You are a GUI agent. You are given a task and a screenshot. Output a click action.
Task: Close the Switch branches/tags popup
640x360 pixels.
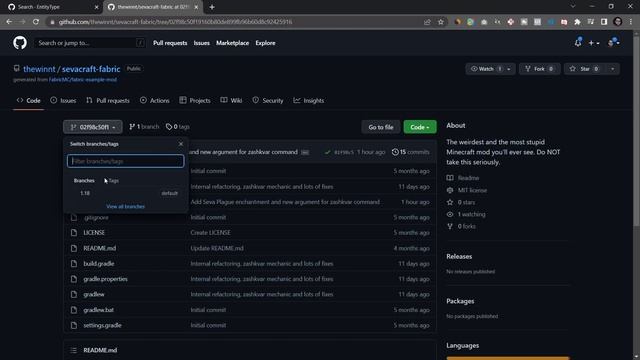[181, 144]
